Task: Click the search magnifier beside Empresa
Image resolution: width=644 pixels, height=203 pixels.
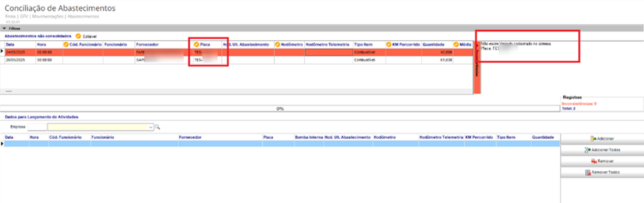Action: pos(157,127)
